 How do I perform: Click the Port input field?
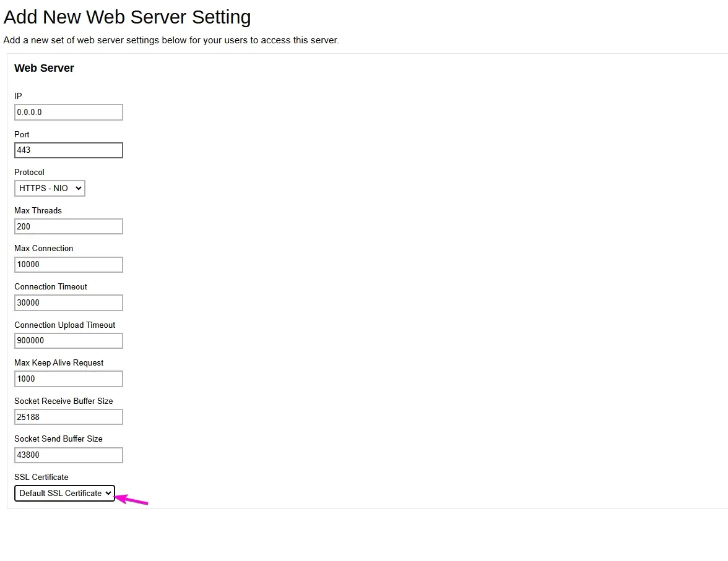click(x=68, y=150)
